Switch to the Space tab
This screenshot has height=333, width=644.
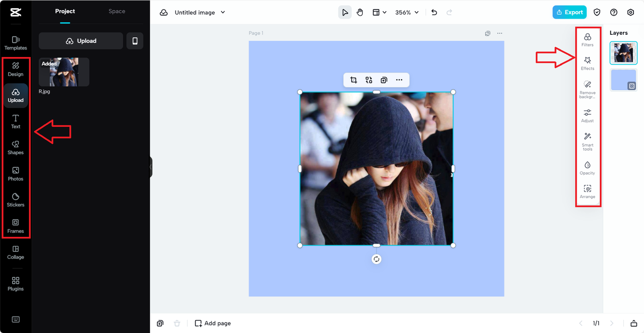(116, 11)
